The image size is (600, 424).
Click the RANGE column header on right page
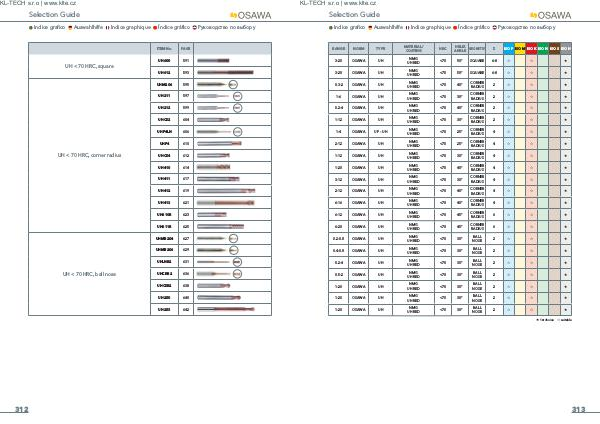point(338,48)
